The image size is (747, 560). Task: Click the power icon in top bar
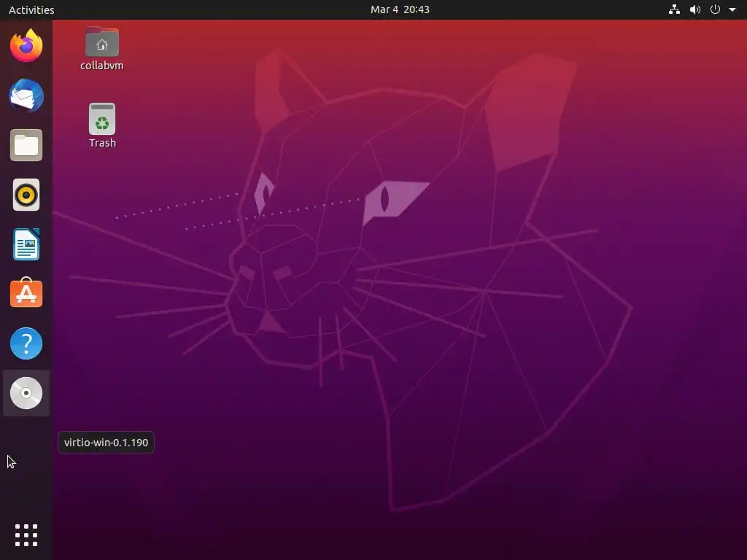click(x=715, y=9)
